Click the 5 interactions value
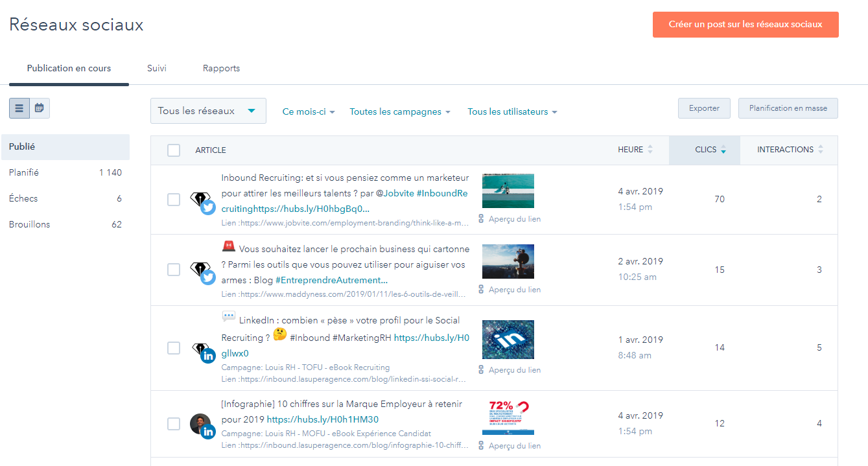 pos(819,348)
